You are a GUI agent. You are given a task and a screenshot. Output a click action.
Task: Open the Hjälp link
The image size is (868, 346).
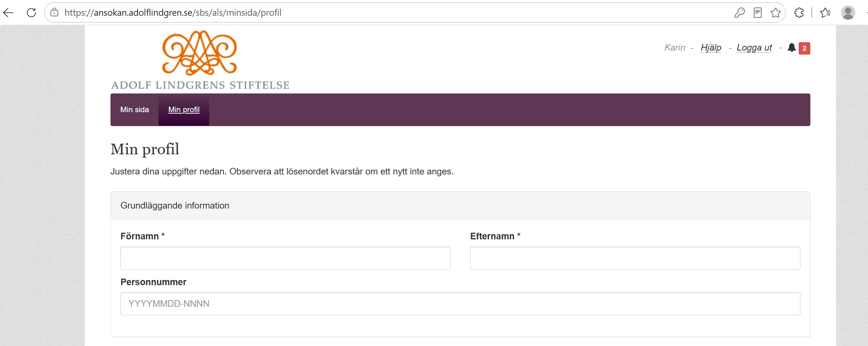point(711,48)
